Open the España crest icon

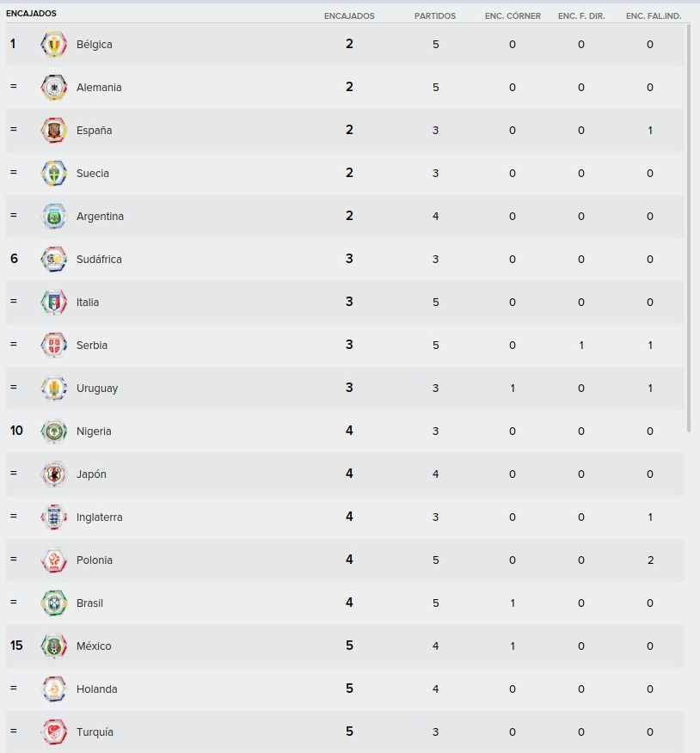pyautogui.click(x=53, y=130)
